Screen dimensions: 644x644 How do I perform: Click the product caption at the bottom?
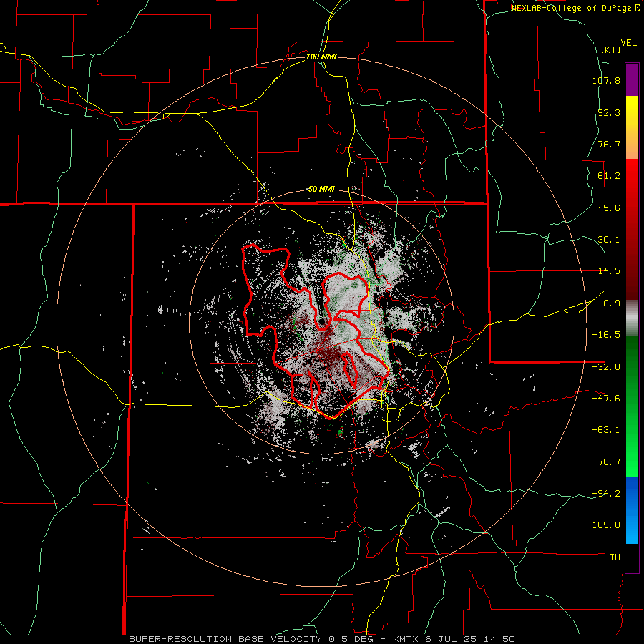click(321, 639)
